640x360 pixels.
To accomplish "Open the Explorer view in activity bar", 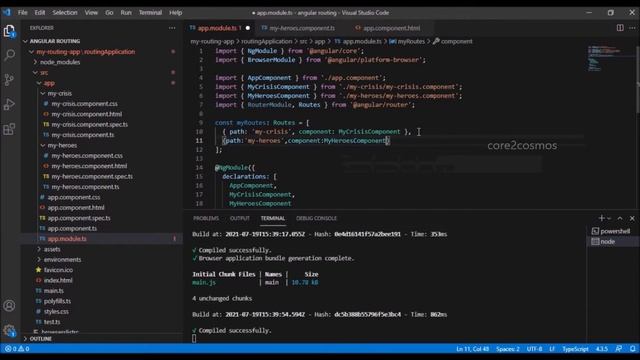I will click(x=9, y=31).
